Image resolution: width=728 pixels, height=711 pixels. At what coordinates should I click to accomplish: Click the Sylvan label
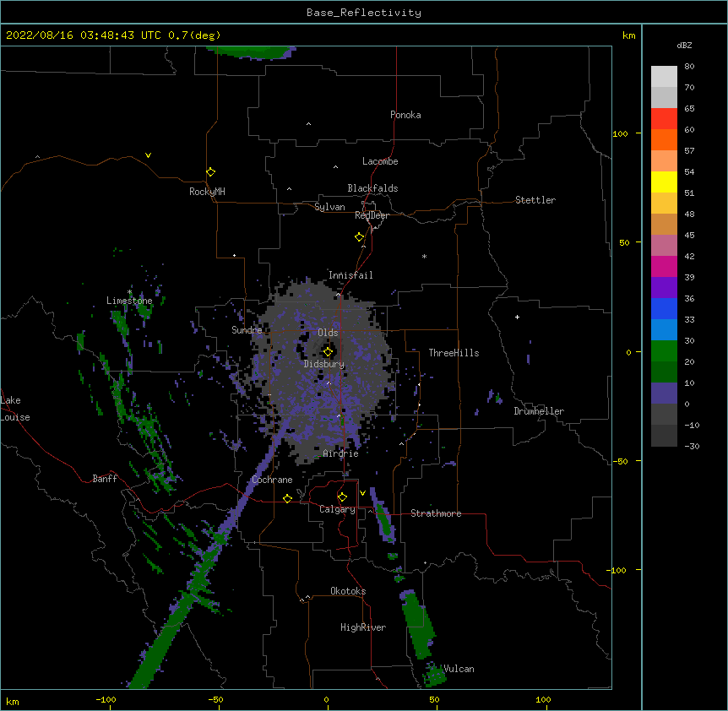pos(329,207)
